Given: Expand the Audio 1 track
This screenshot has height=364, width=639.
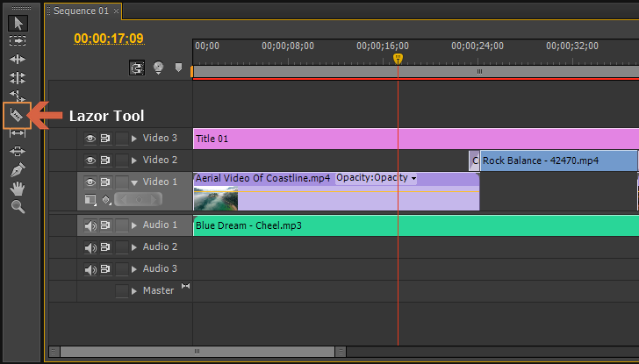Looking at the screenshot, I should pos(134,225).
